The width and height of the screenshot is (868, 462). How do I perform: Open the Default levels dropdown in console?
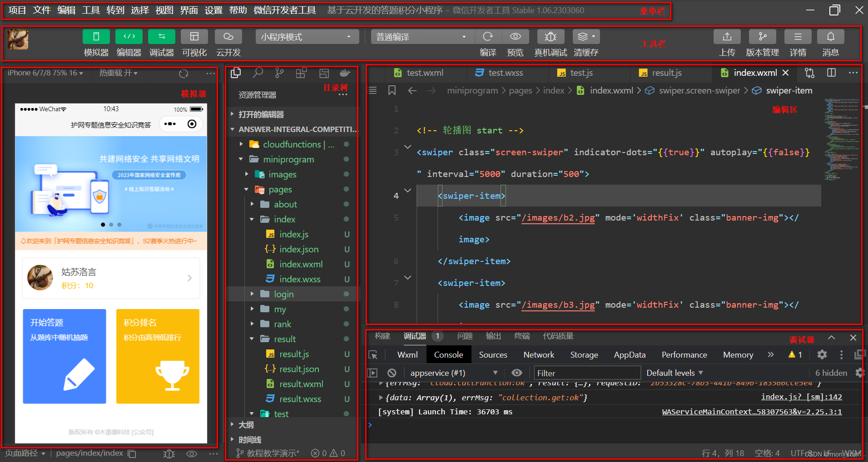tap(675, 373)
